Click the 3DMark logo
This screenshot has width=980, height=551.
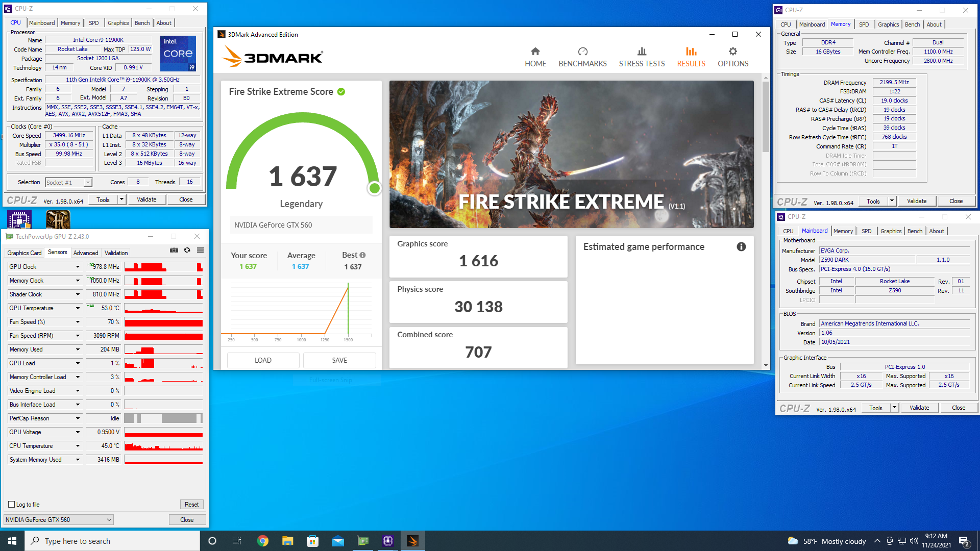point(273,57)
